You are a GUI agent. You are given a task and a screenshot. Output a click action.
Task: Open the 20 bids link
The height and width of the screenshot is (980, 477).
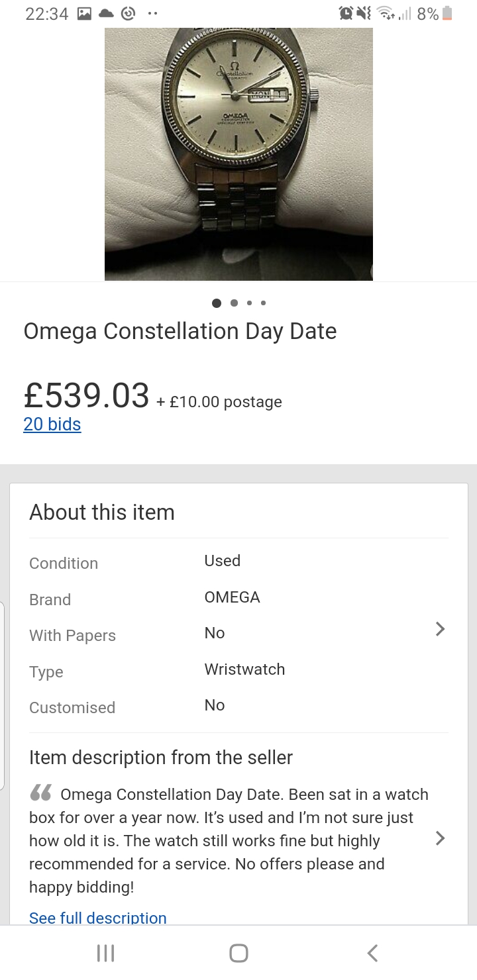tap(52, 424)
